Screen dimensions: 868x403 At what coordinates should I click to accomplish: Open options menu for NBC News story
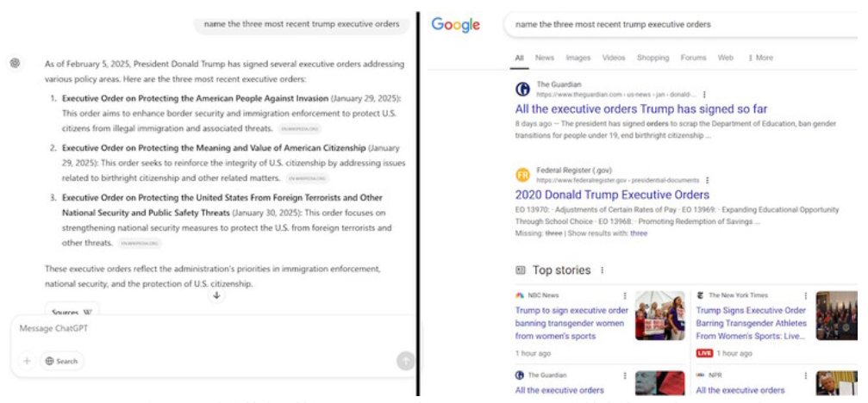[x=625, y=295]
